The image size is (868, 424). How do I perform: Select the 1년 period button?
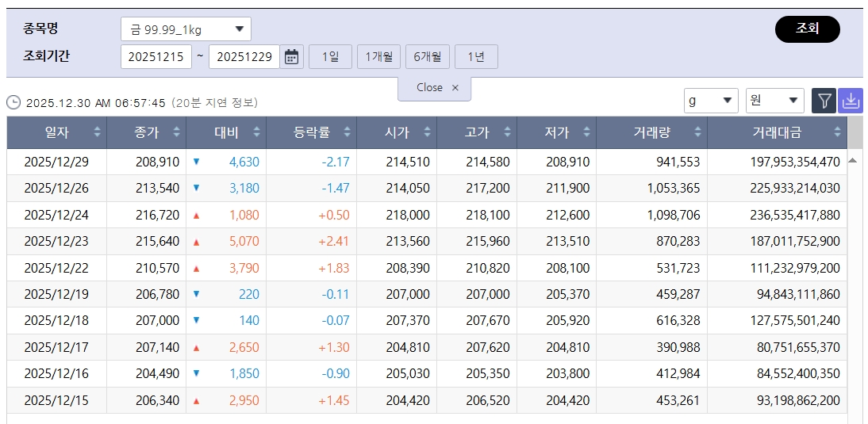pos(476,56)
